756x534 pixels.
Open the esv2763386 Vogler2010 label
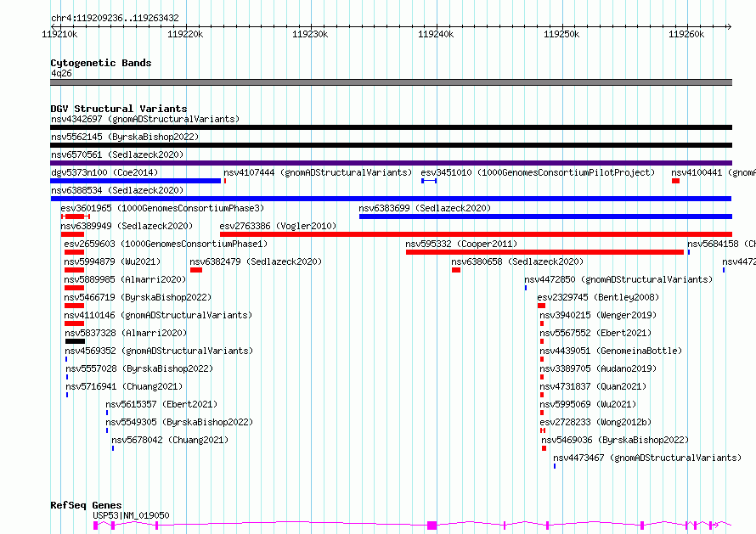tap(279, 226)
